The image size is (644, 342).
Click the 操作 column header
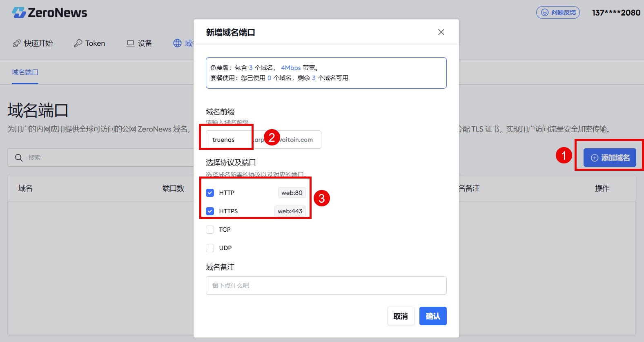[602, 188]
